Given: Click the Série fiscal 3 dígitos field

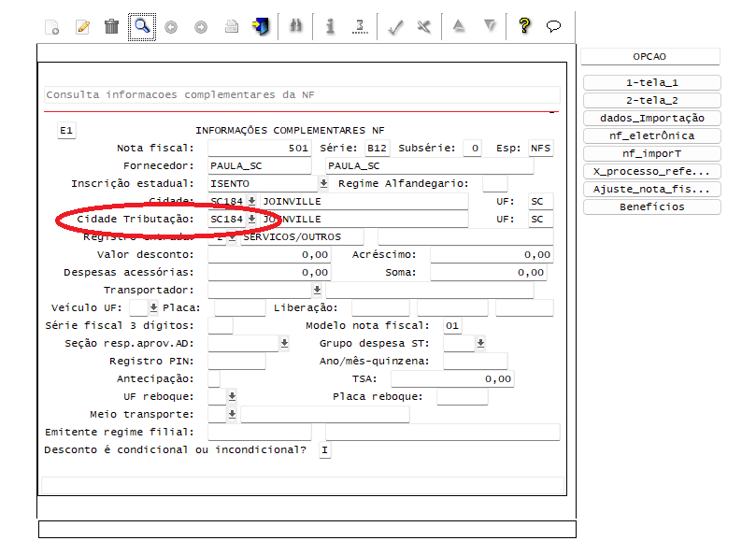Looking at the screenshot, I should tap(221, 325).
